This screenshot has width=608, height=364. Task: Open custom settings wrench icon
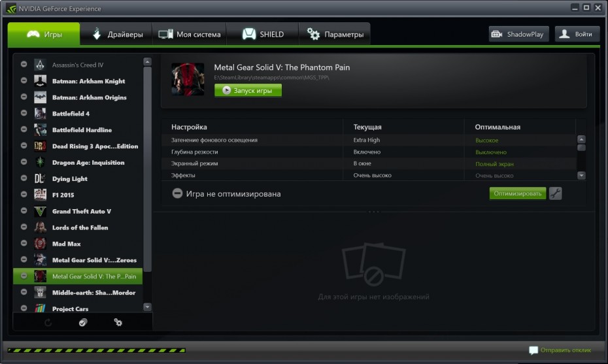point(555,193)
